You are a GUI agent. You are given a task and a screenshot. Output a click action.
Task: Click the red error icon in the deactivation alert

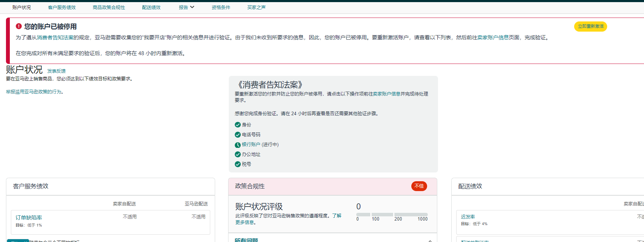[19, 26]
